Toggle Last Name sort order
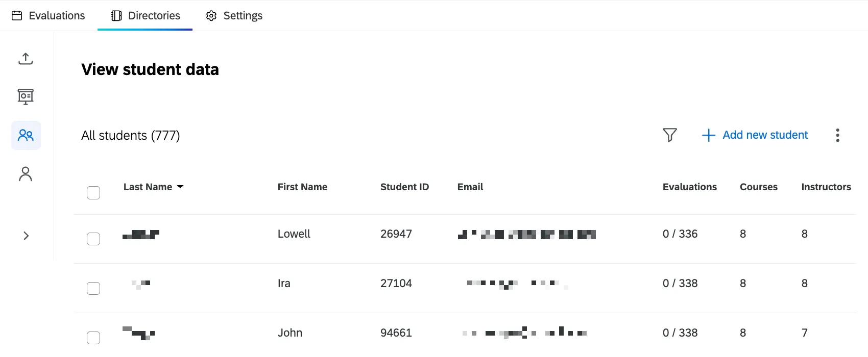 tap(153, 187)
